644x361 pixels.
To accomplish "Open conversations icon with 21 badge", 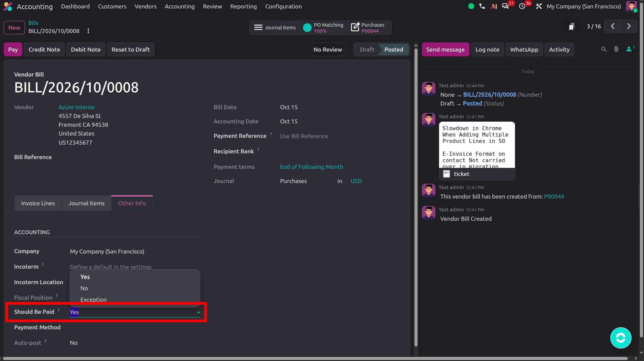I will point(505,6).
